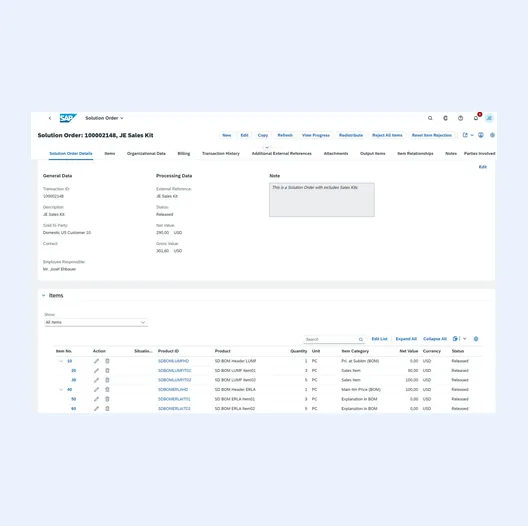Collapse item 40 tree row
The image size is (528, 526).
(61, 390)
